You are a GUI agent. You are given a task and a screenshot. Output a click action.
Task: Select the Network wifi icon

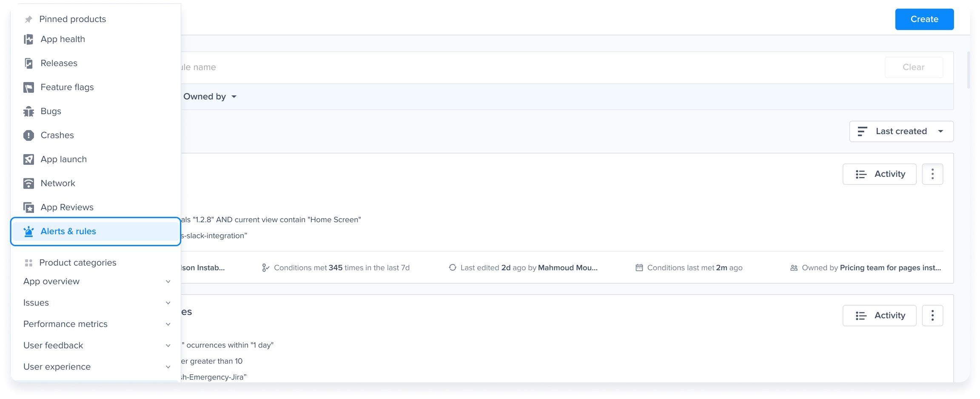[x=28, y=184]
